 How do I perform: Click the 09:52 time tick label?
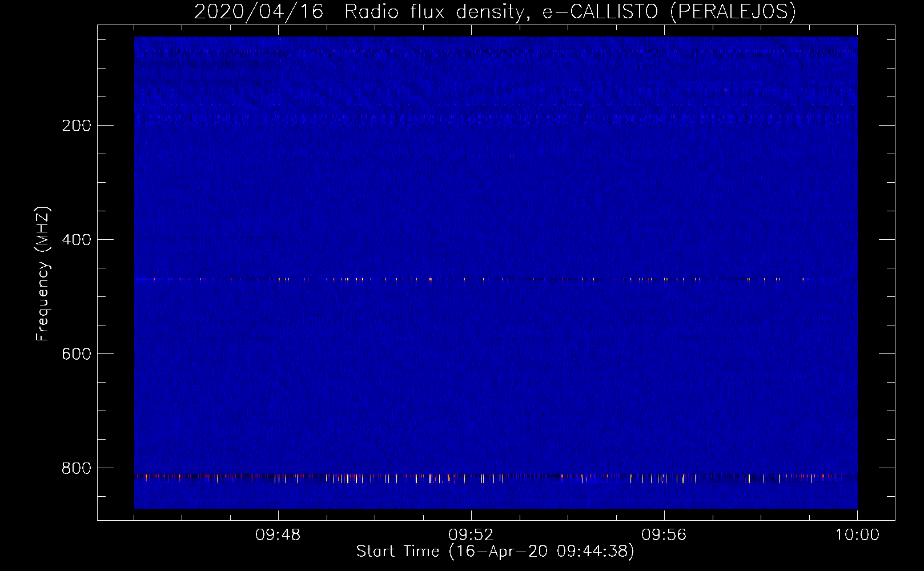click(x=471, y=535)
